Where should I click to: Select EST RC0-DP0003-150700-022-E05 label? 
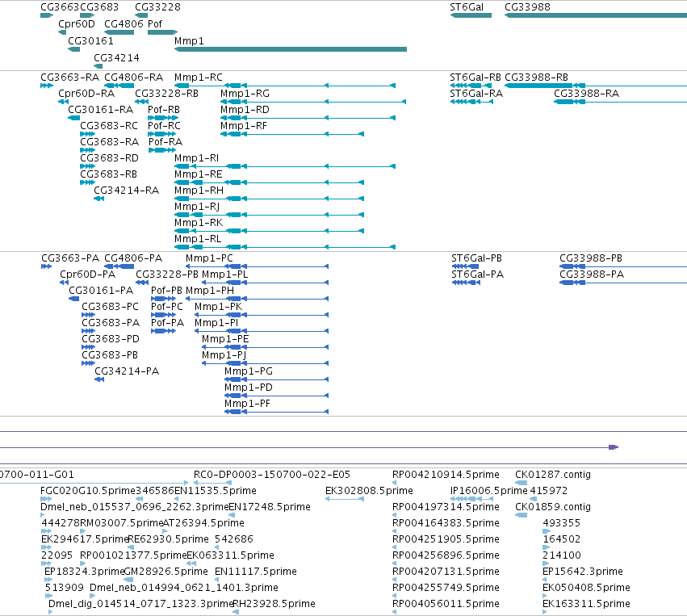(x=272, y=475)
